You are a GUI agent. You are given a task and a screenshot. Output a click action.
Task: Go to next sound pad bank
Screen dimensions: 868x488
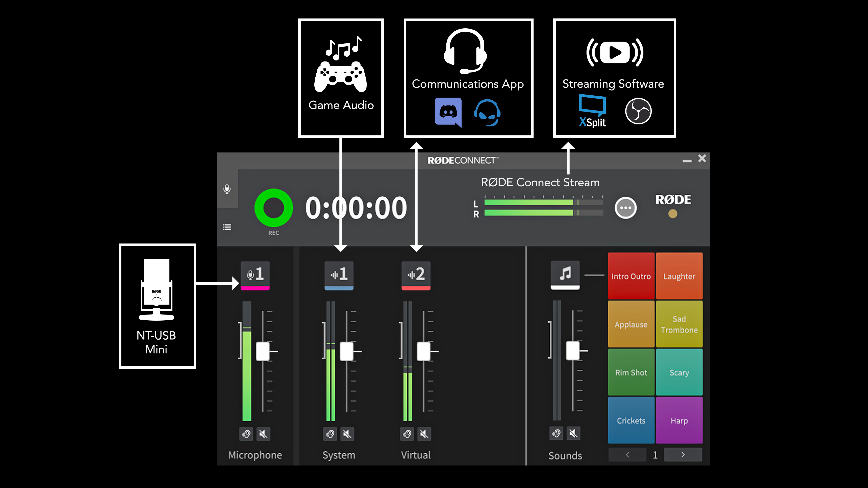683,455
